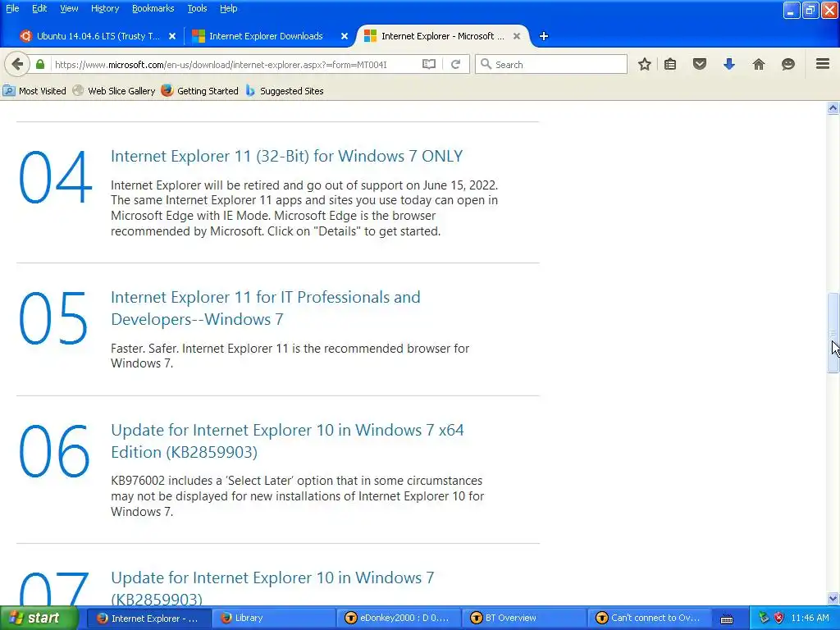Click the Search box in toolbar
This screenshot has height=630, width=840.
click(551, 64)
